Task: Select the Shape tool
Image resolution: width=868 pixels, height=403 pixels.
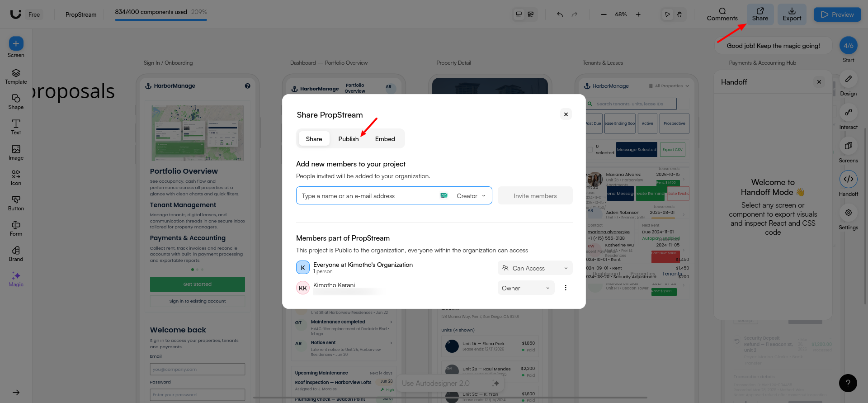Action: tap(16, 102)
